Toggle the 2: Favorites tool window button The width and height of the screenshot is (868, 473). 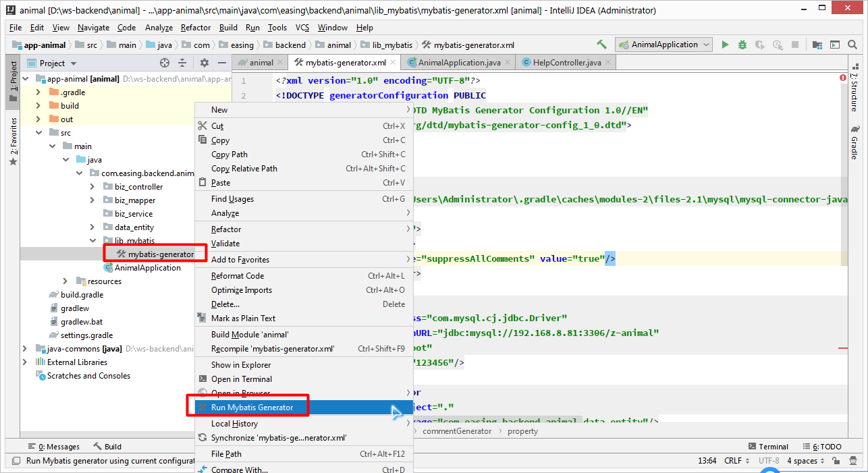coord(13,141)
